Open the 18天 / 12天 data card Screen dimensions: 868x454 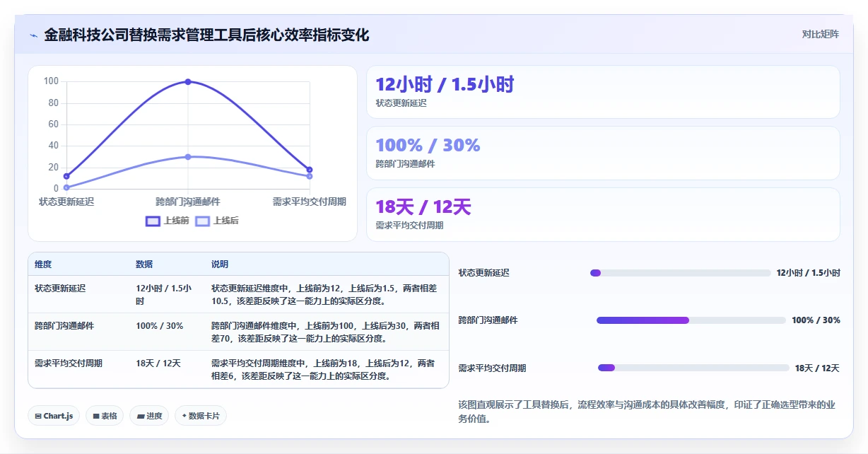603,214
